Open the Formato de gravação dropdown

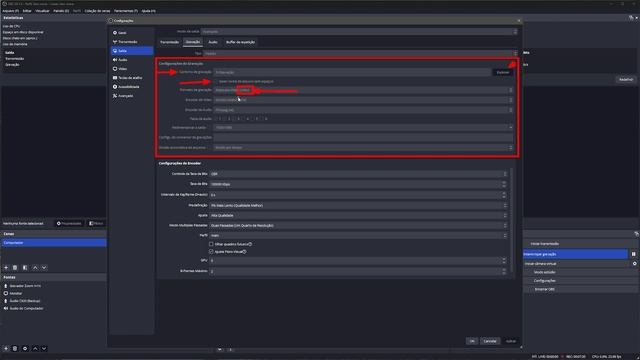click(363, 90)
